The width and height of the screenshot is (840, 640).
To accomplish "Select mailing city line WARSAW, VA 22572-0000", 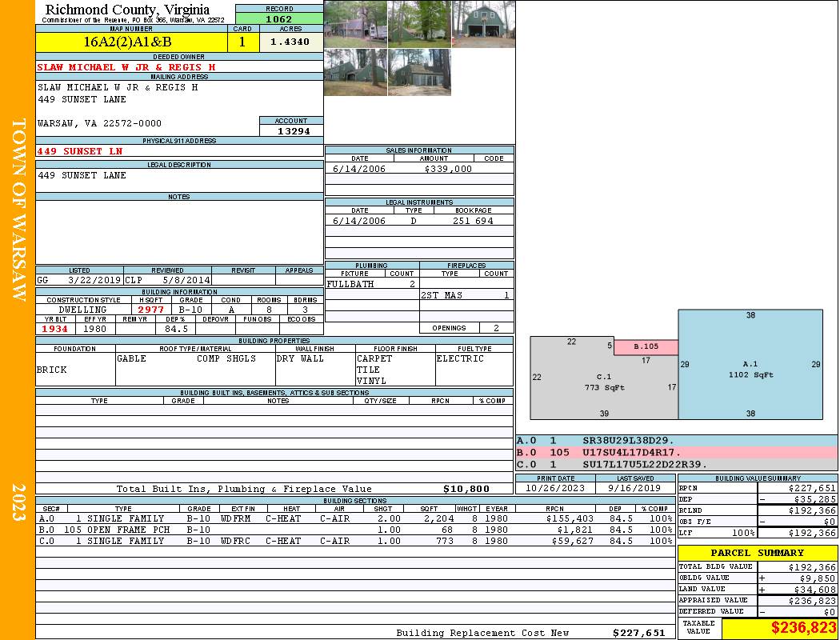I will click(100, 123).
